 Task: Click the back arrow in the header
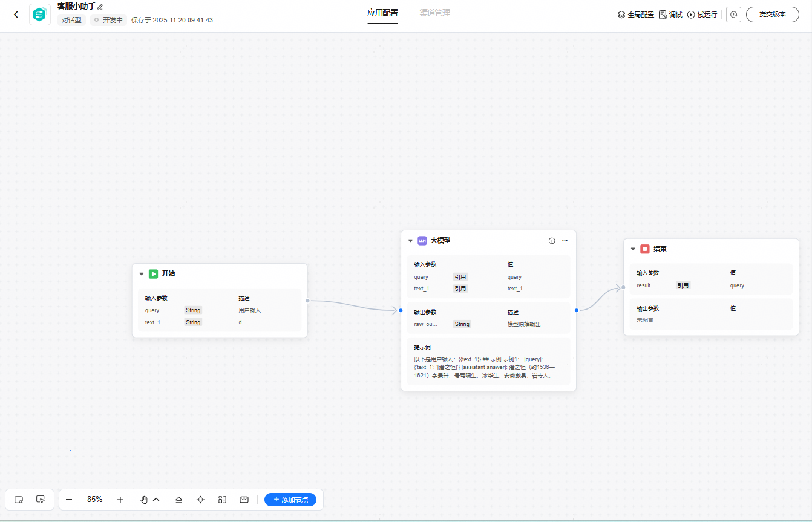16,15
